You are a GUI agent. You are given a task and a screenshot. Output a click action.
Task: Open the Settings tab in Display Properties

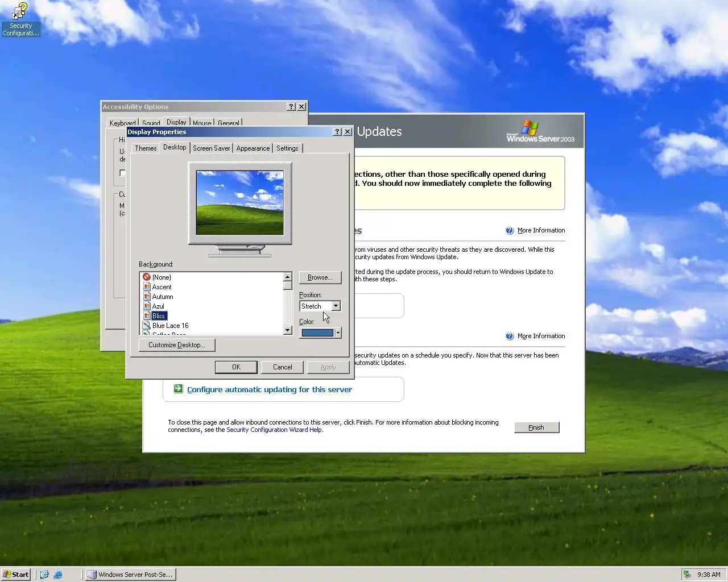tap(287, 148)
